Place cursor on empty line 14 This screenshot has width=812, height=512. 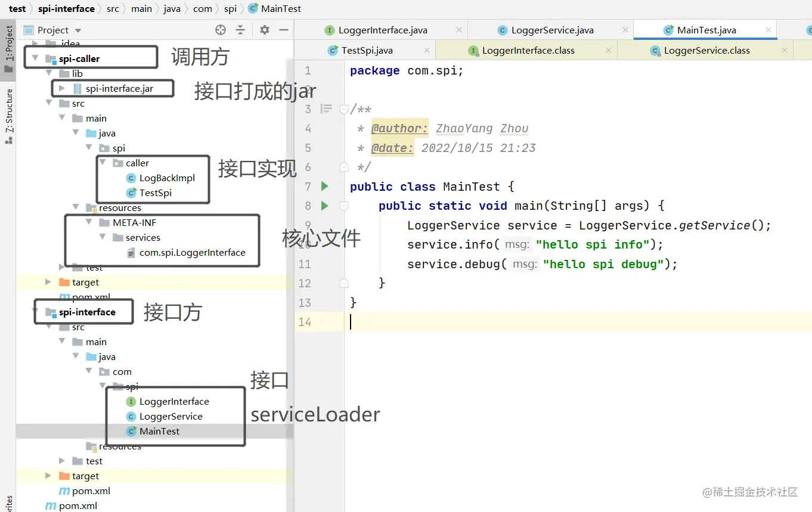click(578, 322)
